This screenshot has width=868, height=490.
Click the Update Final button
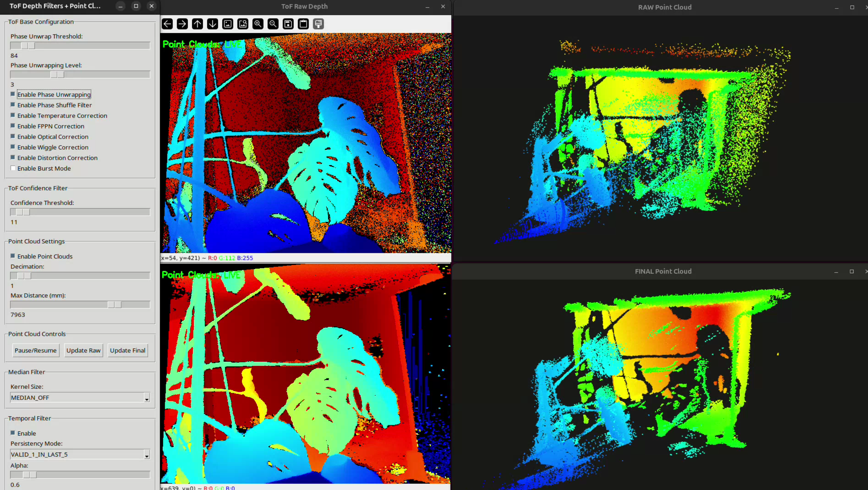[x=127, y=350]
